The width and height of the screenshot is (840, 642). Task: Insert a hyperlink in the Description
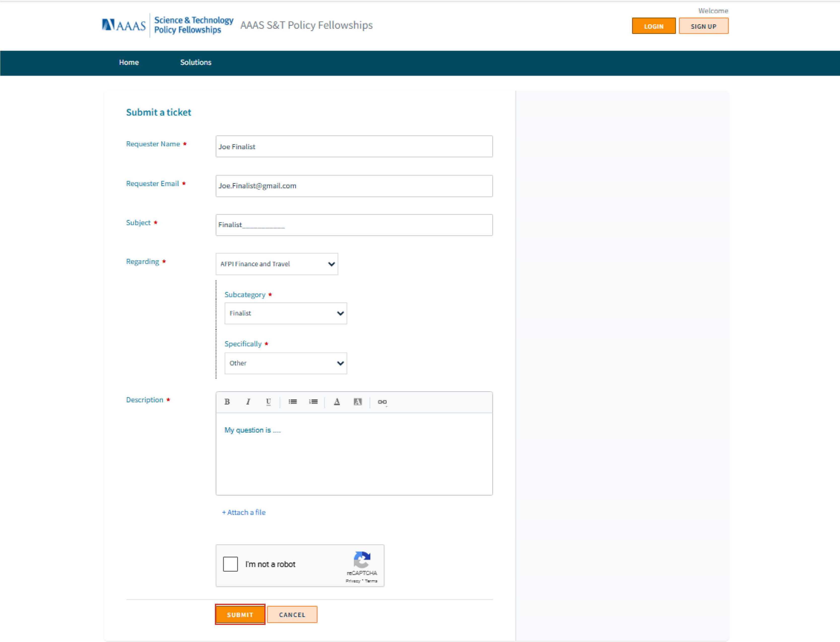(382, 402)
